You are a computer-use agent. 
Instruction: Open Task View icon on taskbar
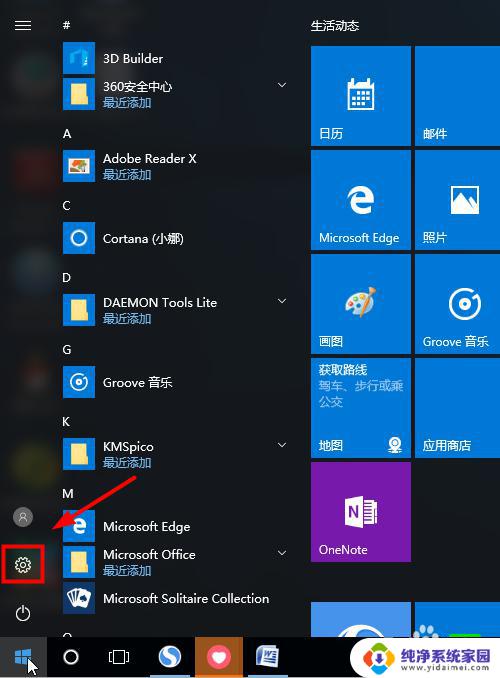119,657
